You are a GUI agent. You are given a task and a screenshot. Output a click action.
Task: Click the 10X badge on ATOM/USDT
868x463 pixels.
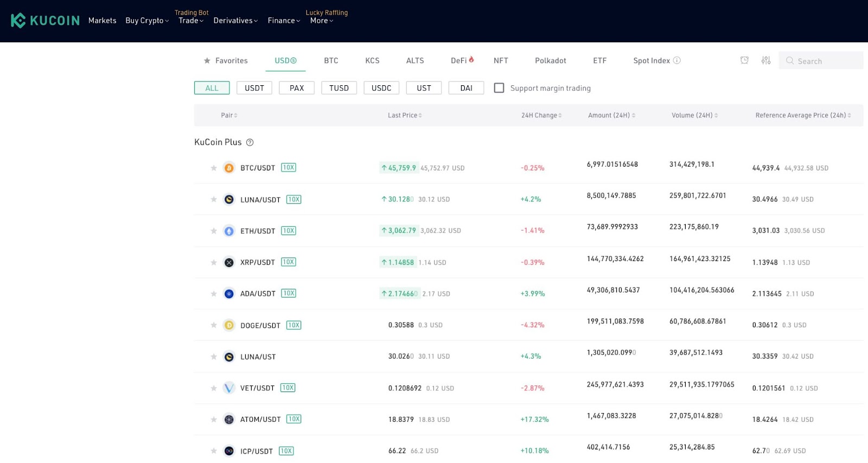(293, 418)
